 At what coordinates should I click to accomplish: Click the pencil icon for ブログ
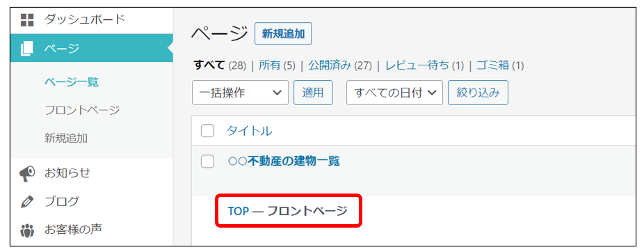click(26, 202)
